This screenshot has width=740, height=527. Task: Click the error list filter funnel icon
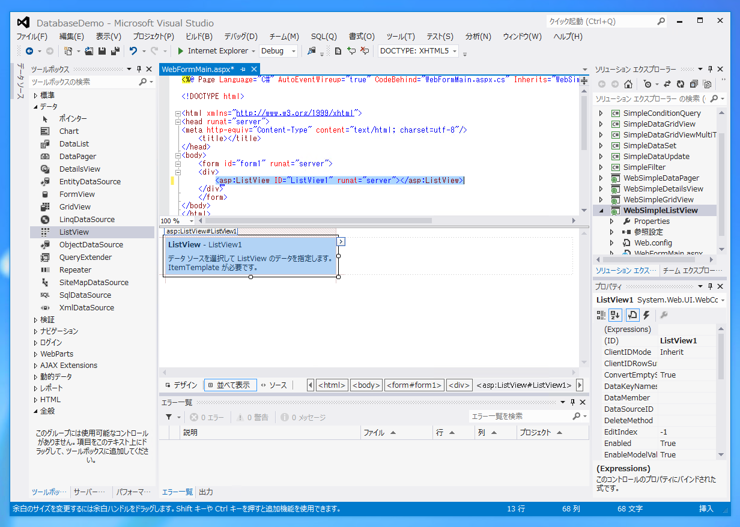pyautogui.click(x=169, y=417)
